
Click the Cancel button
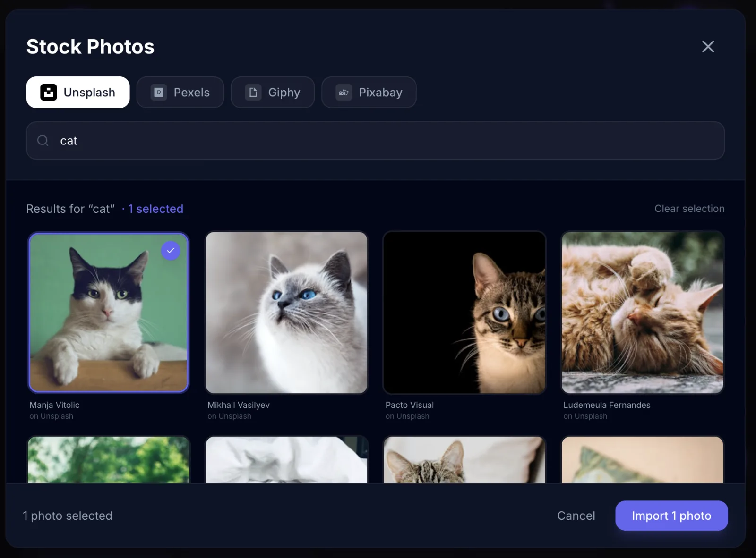(576, 516)
